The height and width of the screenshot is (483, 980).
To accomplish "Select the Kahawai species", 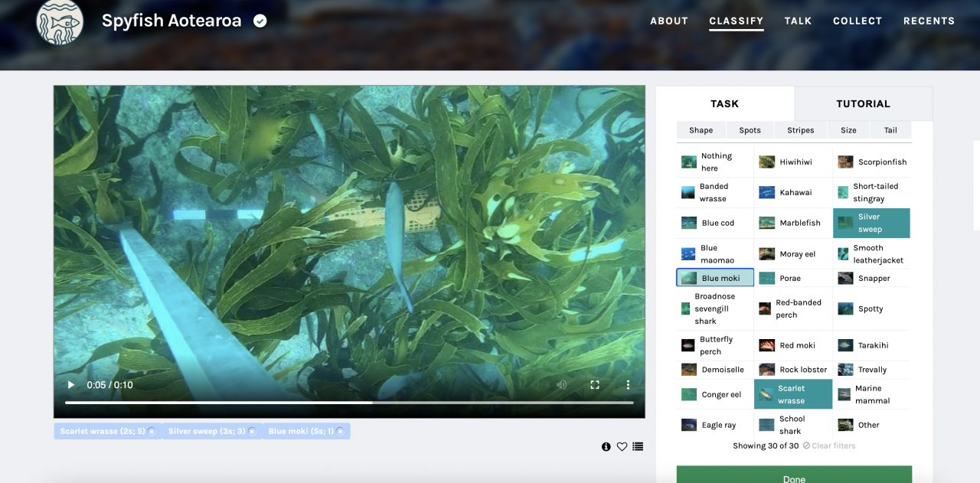I will tap(793, 192).
